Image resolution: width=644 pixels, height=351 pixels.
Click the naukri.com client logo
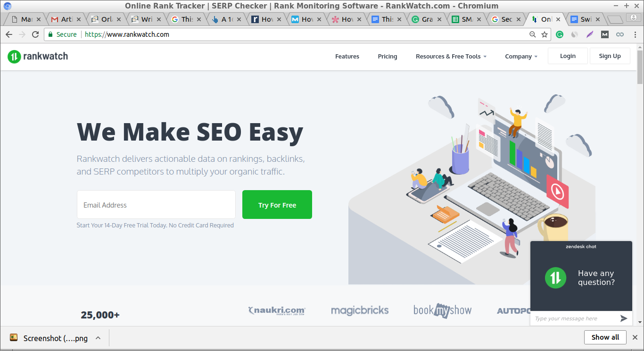(x=277, y=310)
